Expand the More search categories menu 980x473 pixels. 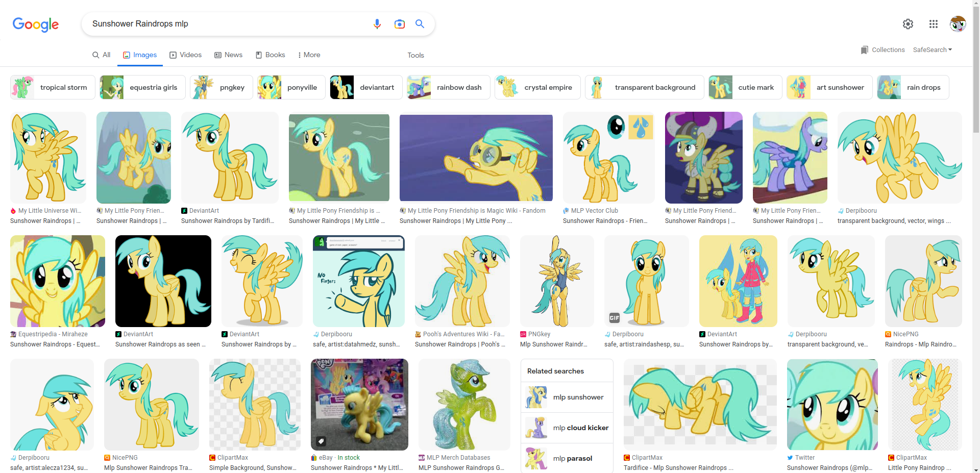tap(309, 55)
